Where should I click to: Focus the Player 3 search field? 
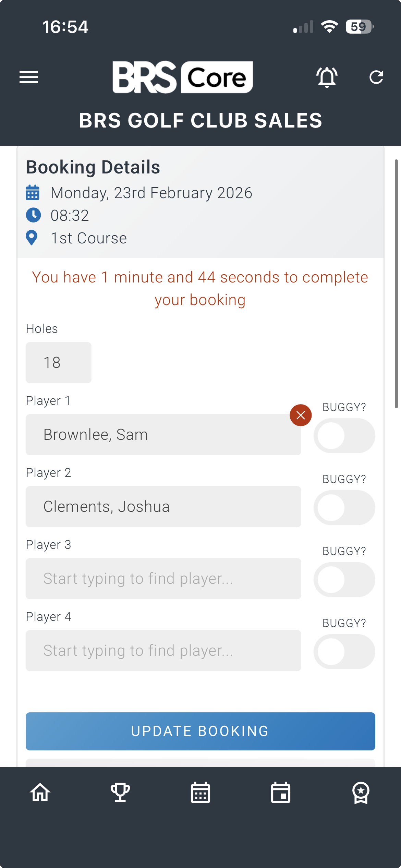point(163,579)
